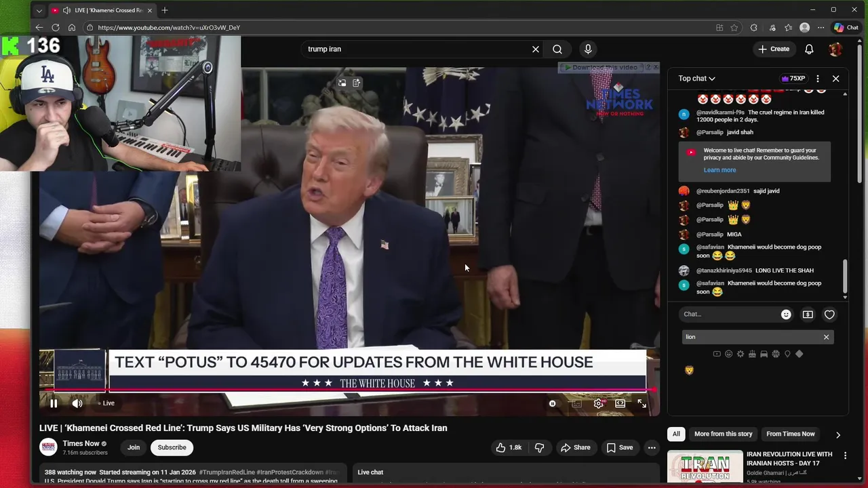
Task: Click #TrumpIranRedLine hashtag
Action: pyautogui.click(x=227, y=472)
